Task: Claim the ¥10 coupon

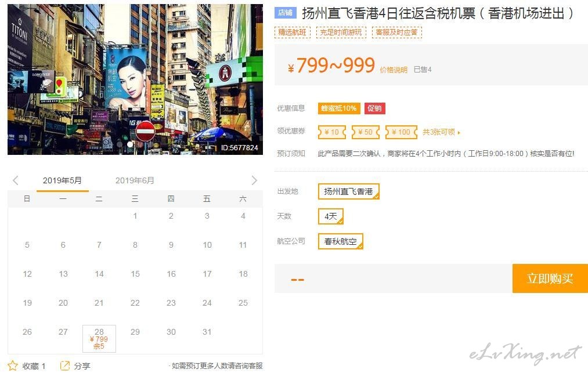Action: pyautogui.click(x=332, y=132)
